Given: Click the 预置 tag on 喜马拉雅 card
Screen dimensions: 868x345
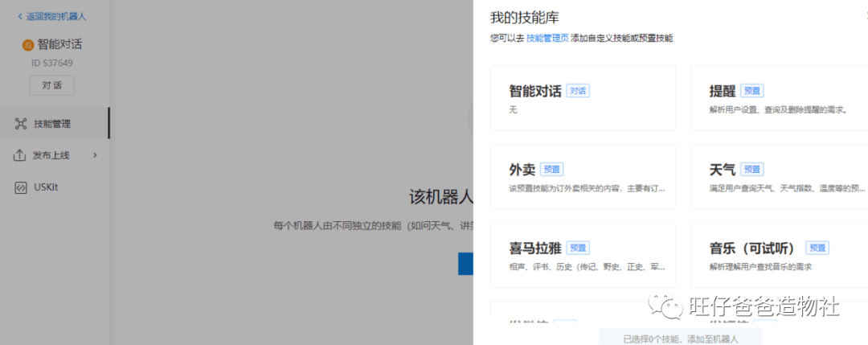Looking at the screenshot, I should pos(578,248).
